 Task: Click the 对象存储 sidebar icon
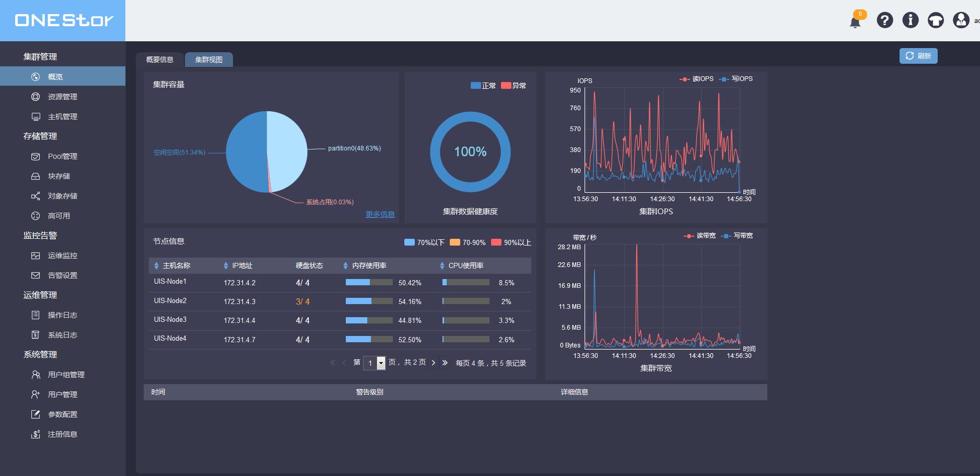point(36,196)
